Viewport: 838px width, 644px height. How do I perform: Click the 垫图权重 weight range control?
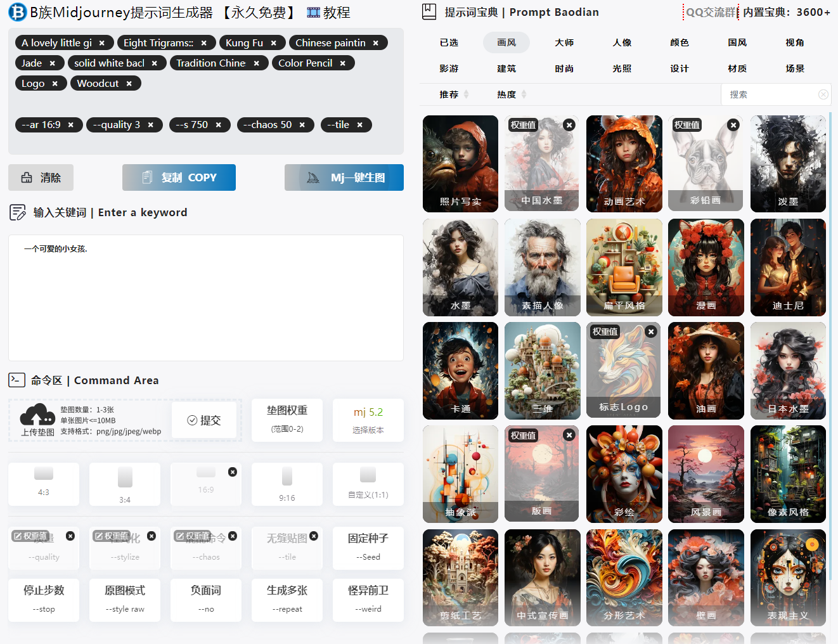tap(287, 420)
